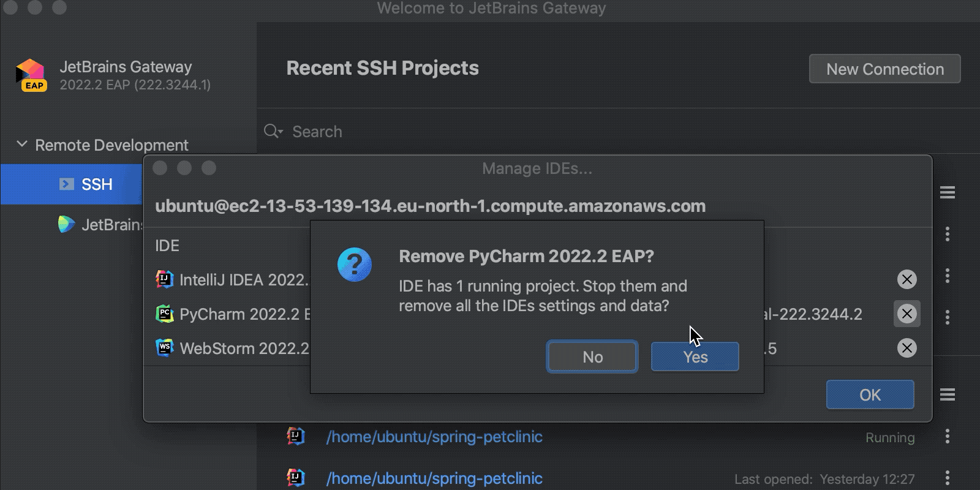The image size is (980, 490).
Task: Click the IntelliJ IDEA icon in the IDE list
Action: [x=164, y=279]
